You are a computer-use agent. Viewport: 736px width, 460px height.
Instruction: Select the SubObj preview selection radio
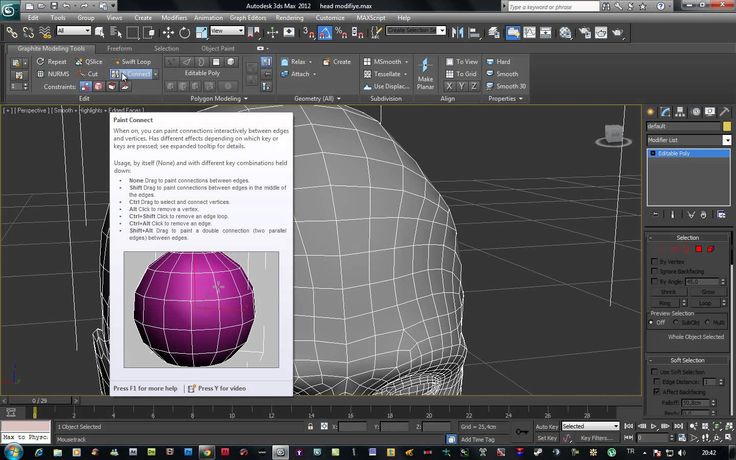pyautogui.click(x=676, y=322)
